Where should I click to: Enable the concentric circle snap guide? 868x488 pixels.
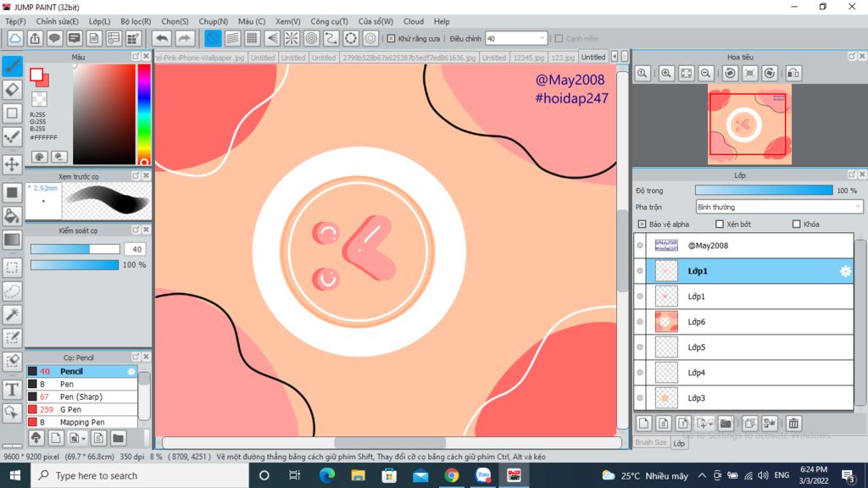coord(312,38)
